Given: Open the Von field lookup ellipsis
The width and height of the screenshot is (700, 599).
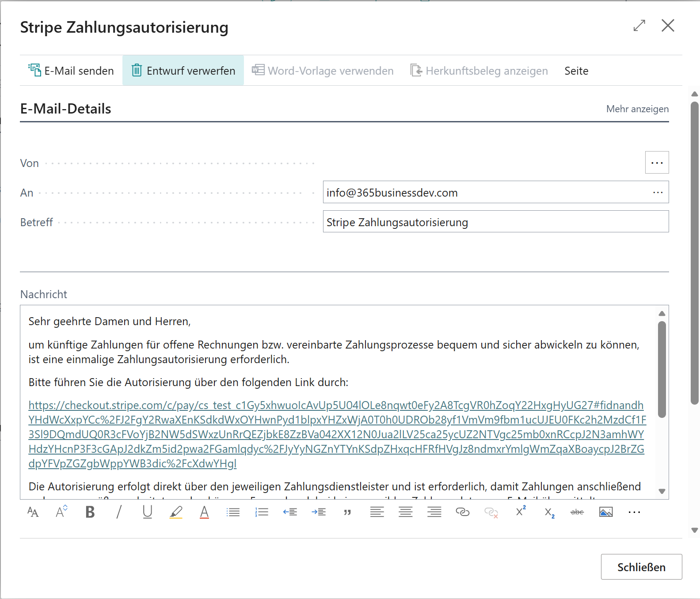Looking at the screenshot, I should pyautogui.click(x=657, y=163).
